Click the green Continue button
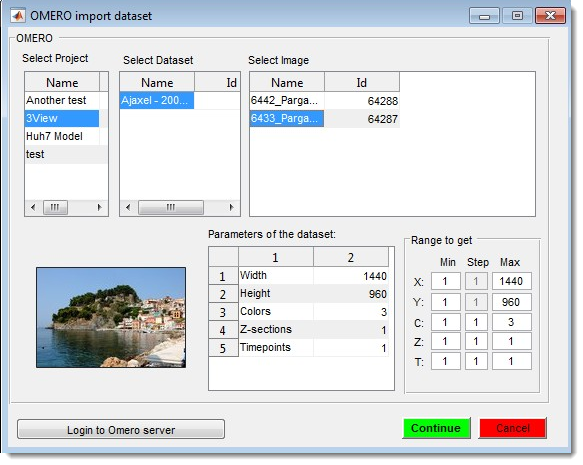This screenshot has width=583, height=465. (x=436, y=428)
